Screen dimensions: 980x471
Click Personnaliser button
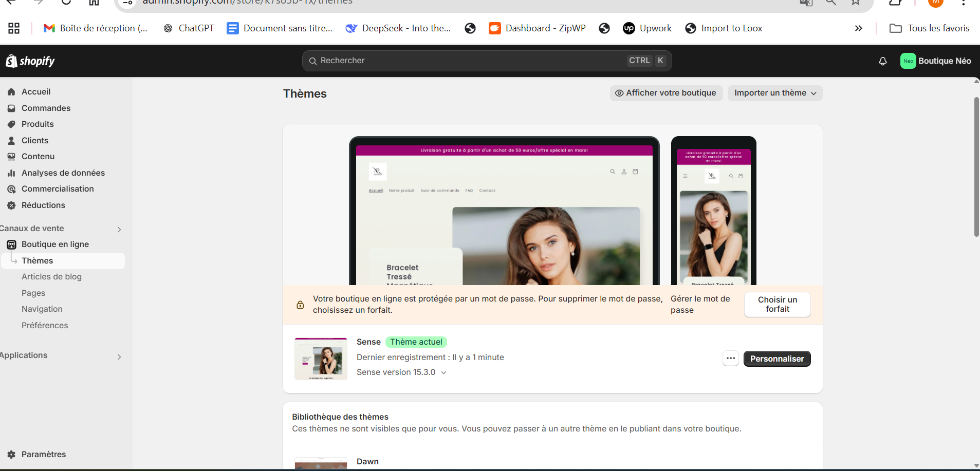click(x=777, y=359)
